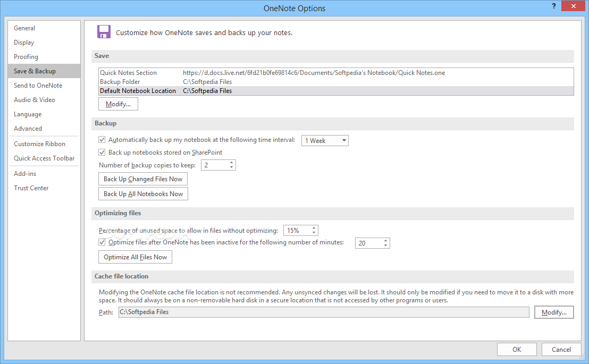
Task: Close the OneNote Options dialog
Action: coord(573,6)
